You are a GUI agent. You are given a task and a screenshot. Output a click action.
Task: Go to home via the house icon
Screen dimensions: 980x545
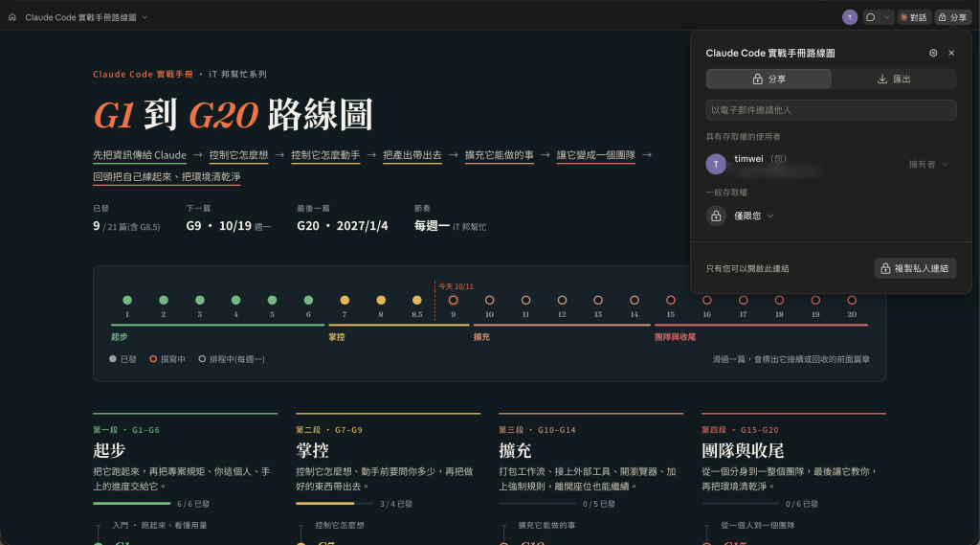pyautogui.click(x=11, y=17)
